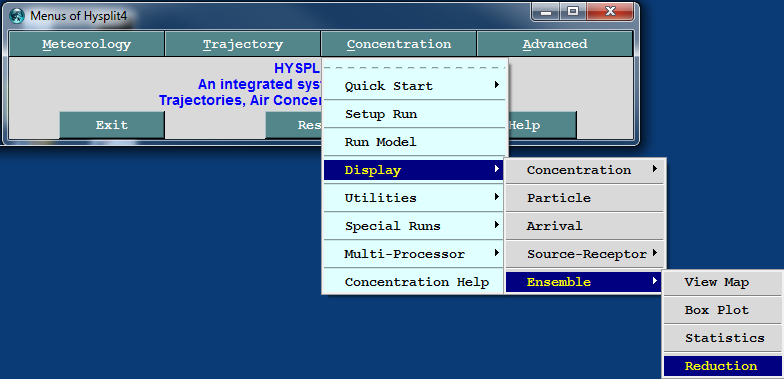Maximize the Menus of Hysplit4 window
Screen dimensions: 784x379
[x=573, y=12]
